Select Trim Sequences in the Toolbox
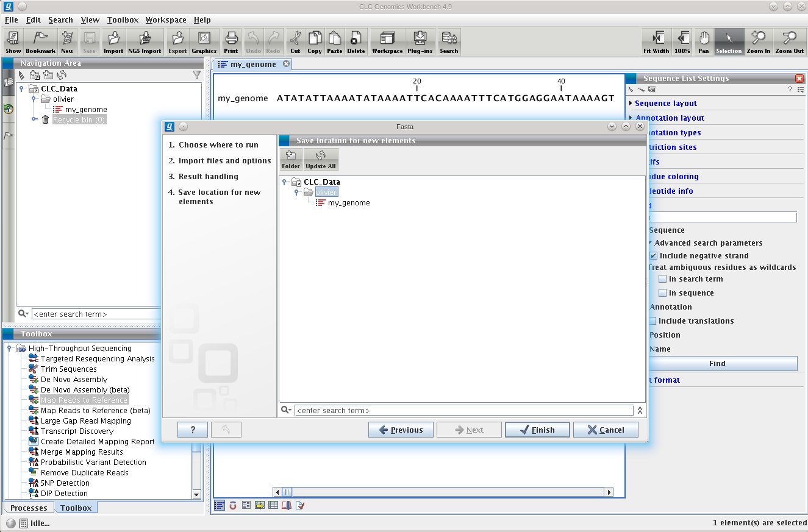This screenshot has width=808, height=532. click(x=68, y=369)
